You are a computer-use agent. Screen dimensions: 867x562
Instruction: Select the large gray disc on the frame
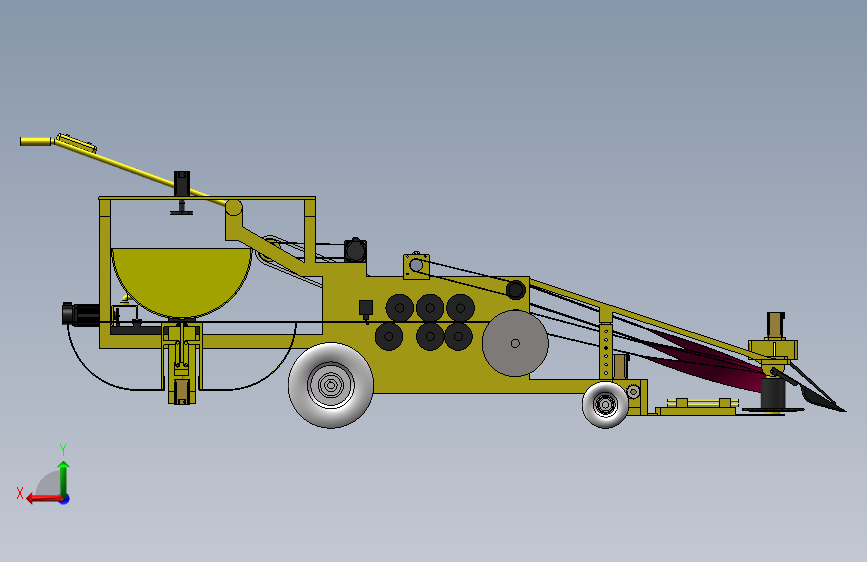click(515, 344)
